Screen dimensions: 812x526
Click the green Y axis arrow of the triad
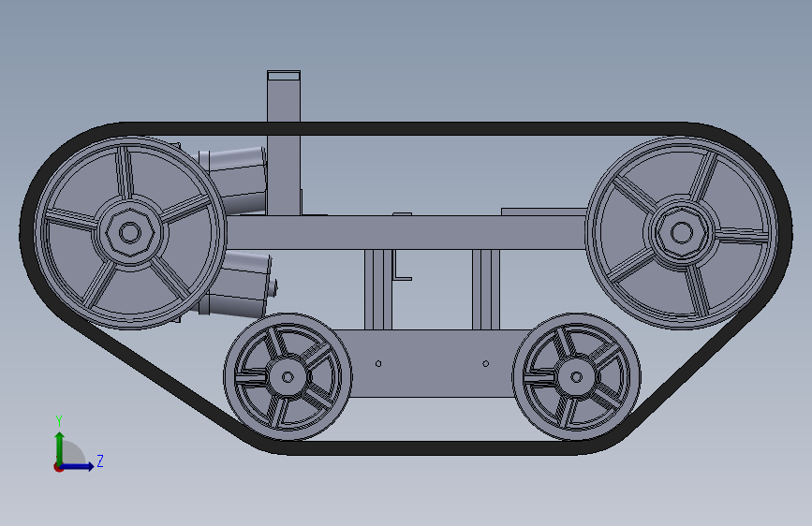pyautogui.click(x=60, y=446)
